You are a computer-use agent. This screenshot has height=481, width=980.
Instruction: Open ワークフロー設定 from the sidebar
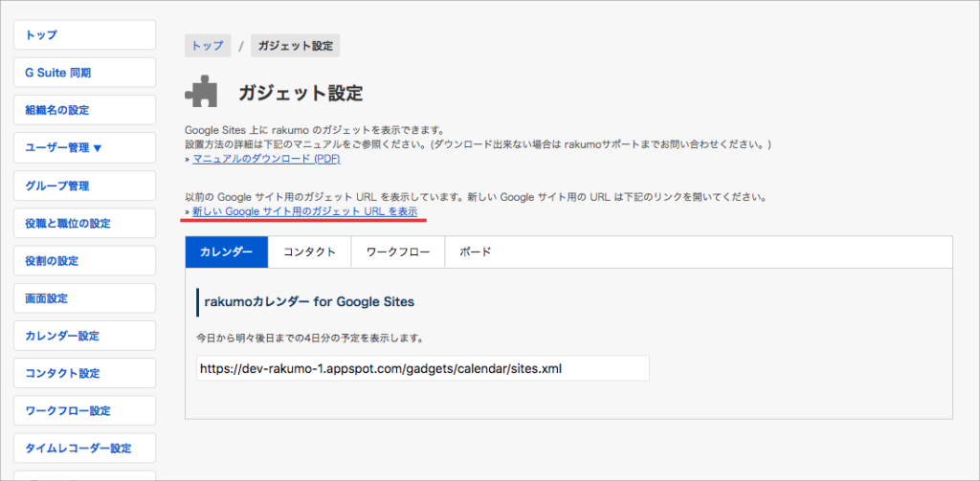84,411
